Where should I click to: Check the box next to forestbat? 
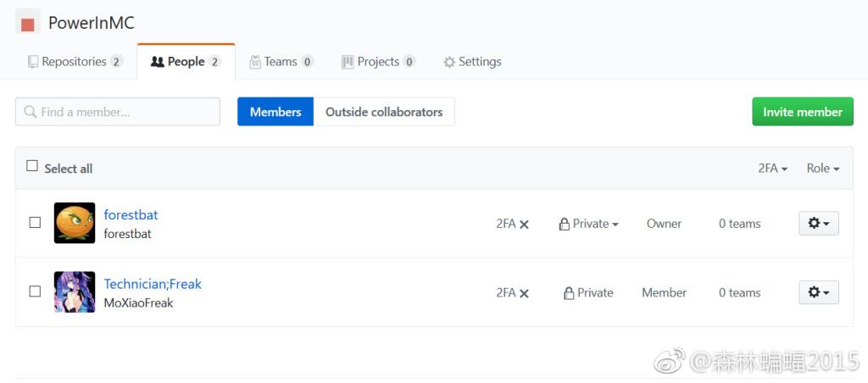35,223
